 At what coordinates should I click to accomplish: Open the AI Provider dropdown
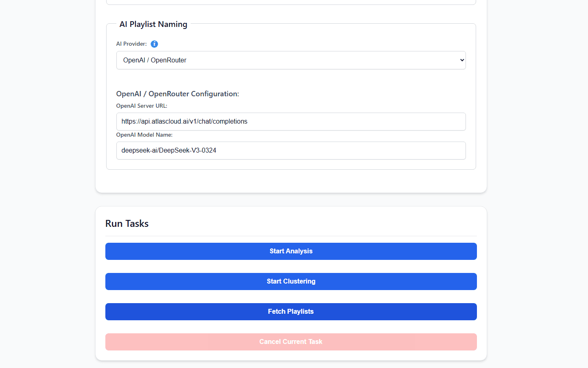[291, 60]
